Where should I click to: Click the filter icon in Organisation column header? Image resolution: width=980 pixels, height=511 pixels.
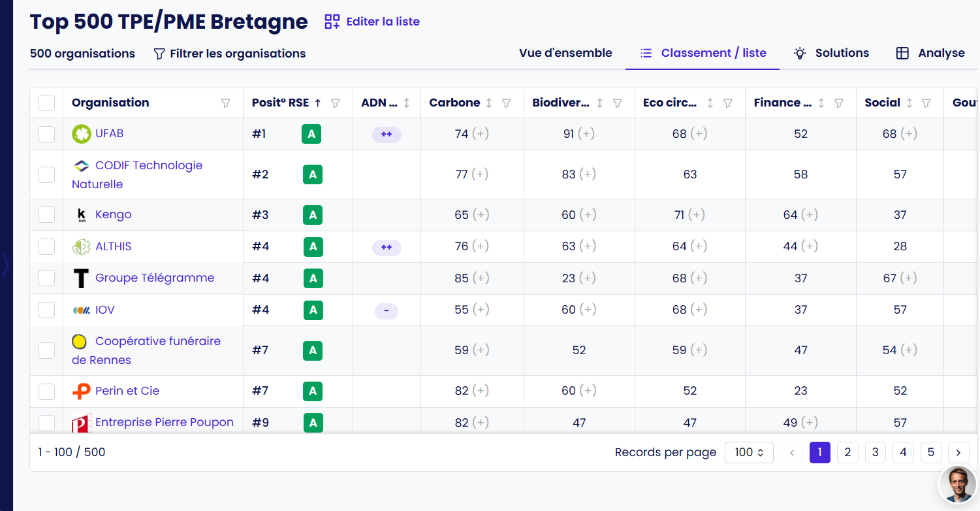point(226,103)
